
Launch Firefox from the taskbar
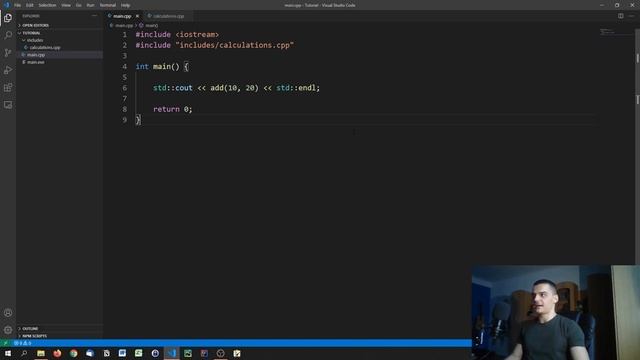tap(57, 353)
